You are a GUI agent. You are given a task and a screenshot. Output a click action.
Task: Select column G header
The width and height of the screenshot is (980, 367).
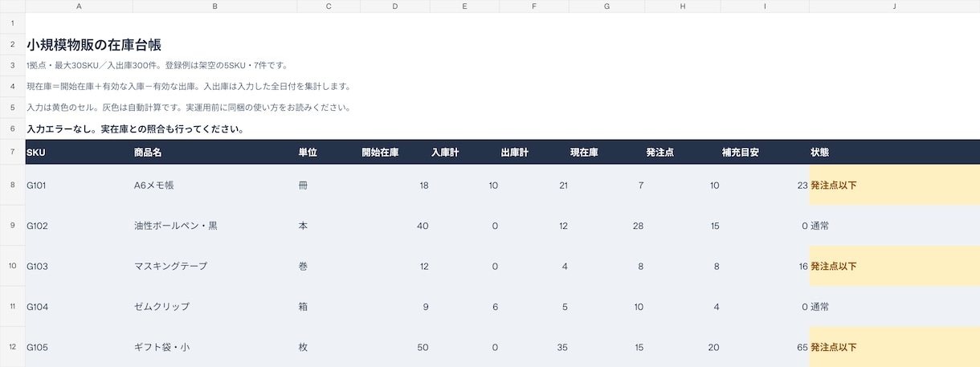click(x=607, y=6)
